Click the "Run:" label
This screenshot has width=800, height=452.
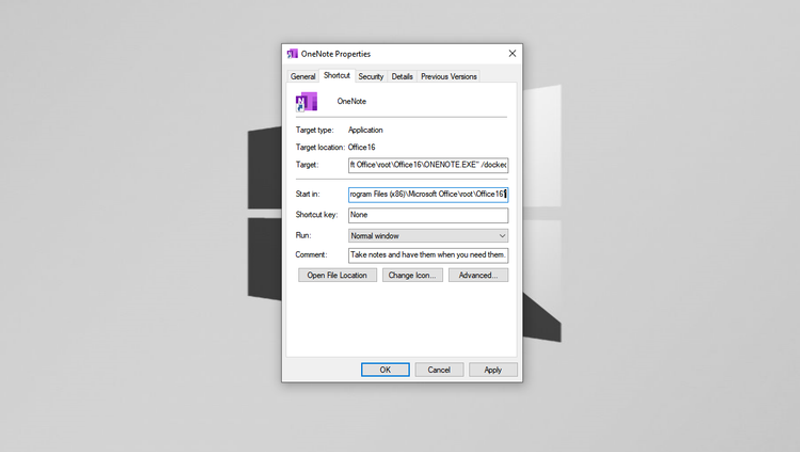[x=303, y=235]
